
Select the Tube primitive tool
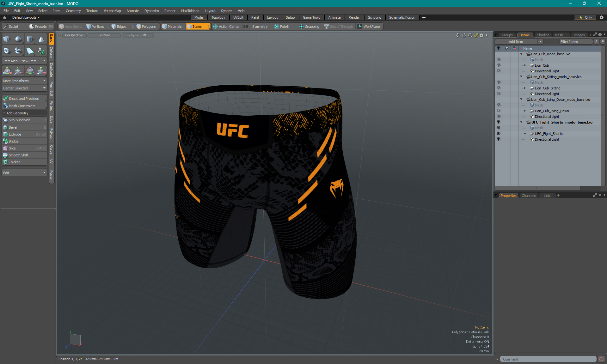18,51
